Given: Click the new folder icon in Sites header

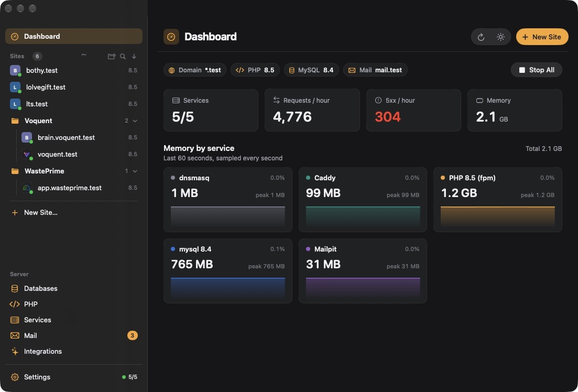Looking at the screenshot, I should tap(111, 57).
